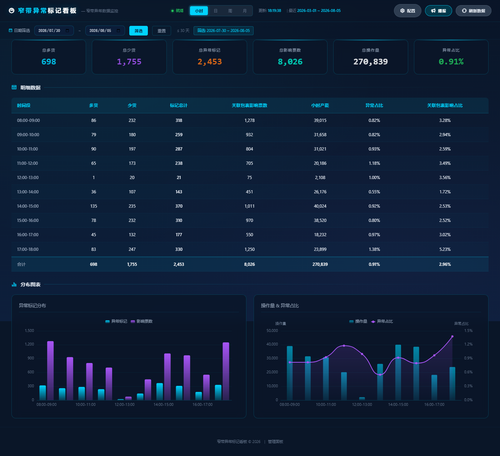Click the start date field 2026/07/30
This screenshot has height=456, width=500.
(54, 30)
